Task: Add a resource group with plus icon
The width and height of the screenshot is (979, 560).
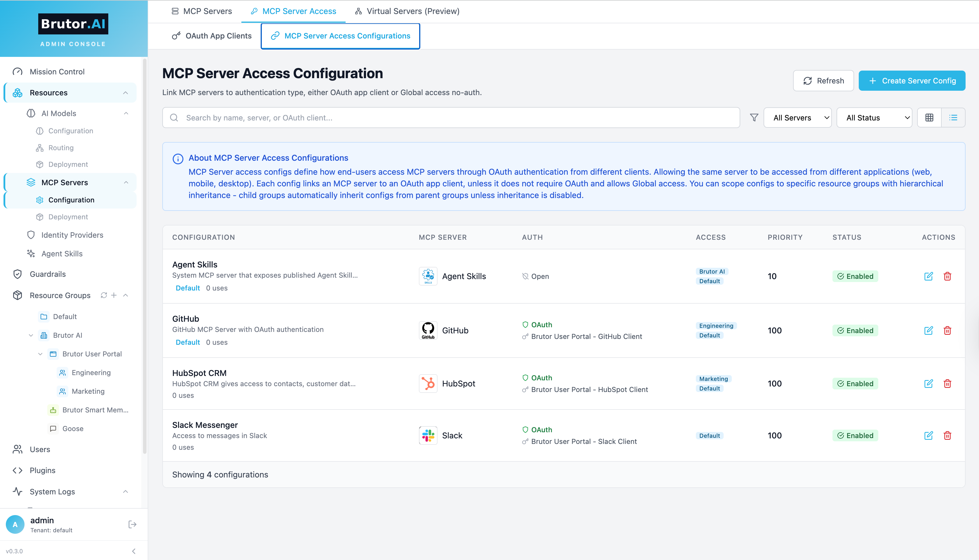Action: [114, 295]
